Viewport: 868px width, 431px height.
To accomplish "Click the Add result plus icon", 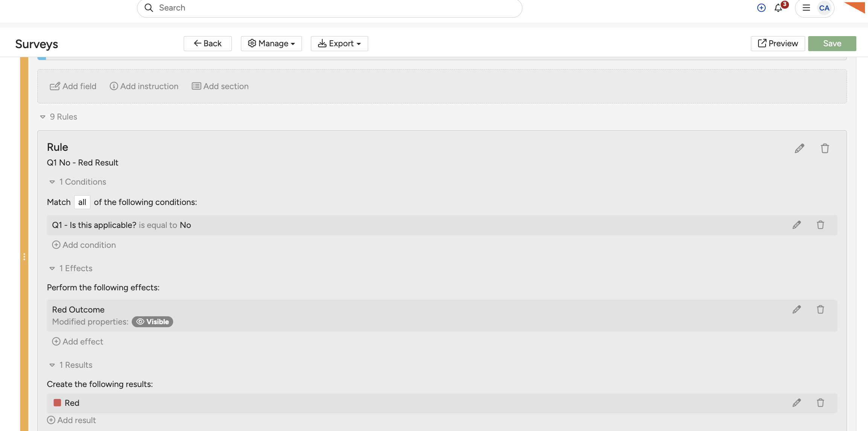I will [x=51, y=420].
